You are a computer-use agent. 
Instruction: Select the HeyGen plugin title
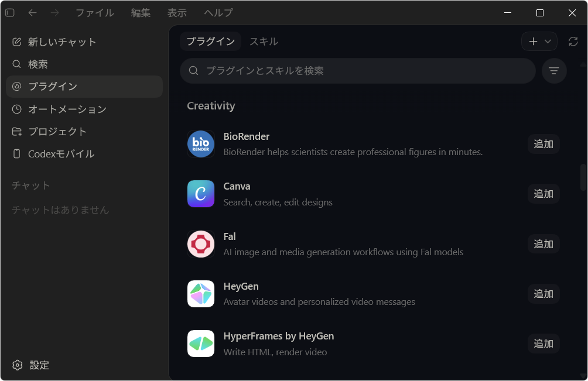point(241,286)
